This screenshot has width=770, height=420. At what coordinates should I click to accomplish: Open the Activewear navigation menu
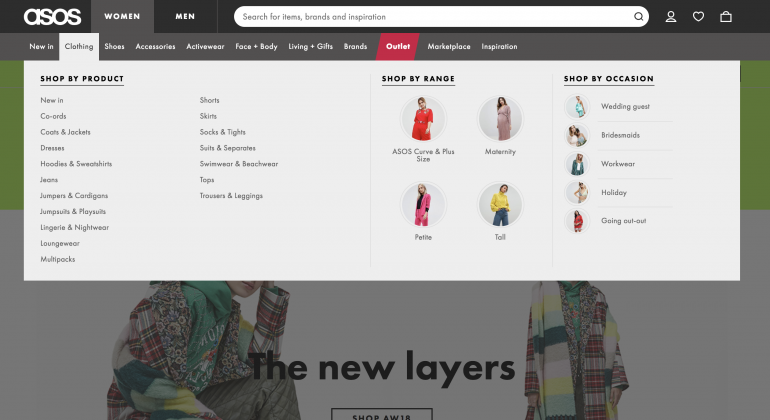[x=205, y=47]
